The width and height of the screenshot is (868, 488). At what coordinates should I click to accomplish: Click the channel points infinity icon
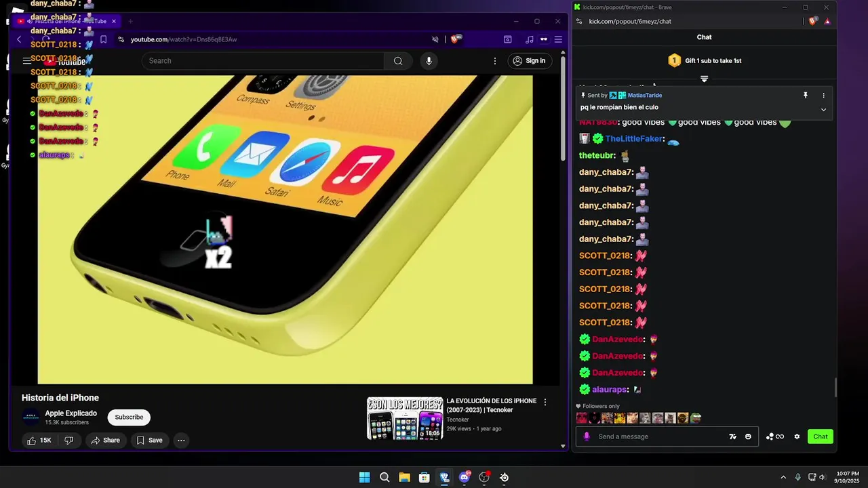tap(775, 436)
